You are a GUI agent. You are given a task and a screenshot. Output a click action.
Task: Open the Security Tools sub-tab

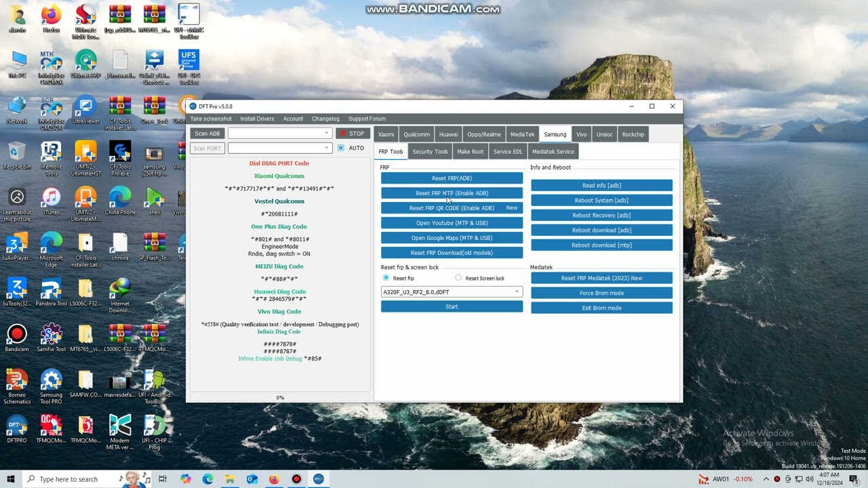tap(430, 152)
